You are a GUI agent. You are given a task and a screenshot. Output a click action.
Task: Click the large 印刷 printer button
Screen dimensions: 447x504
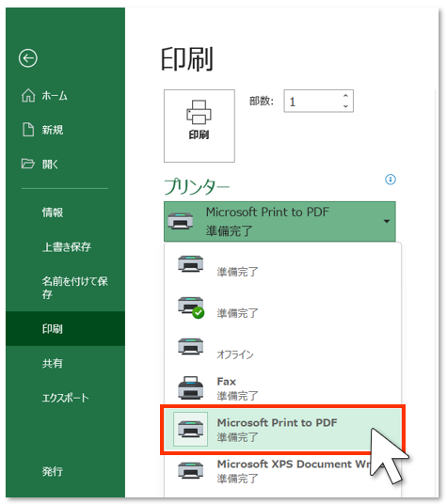click(x=200, y=126)
